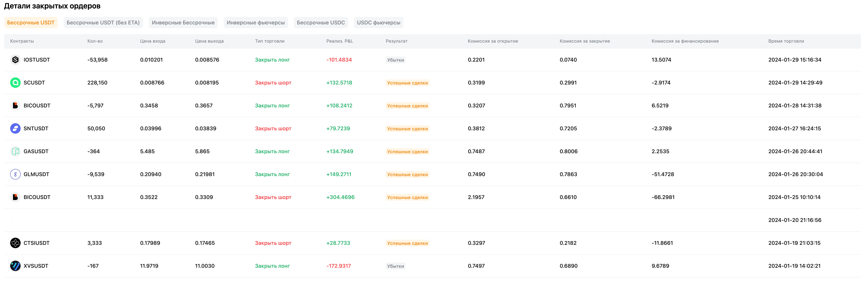The width and height of the screenshot is (868, 282).
Task: Switch to the Бессрочные USDC tab
Action: coord(321,23)
